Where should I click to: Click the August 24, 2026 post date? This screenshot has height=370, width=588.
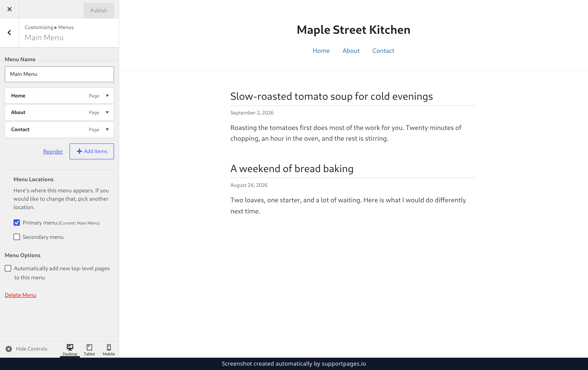(x=249, y=185)
